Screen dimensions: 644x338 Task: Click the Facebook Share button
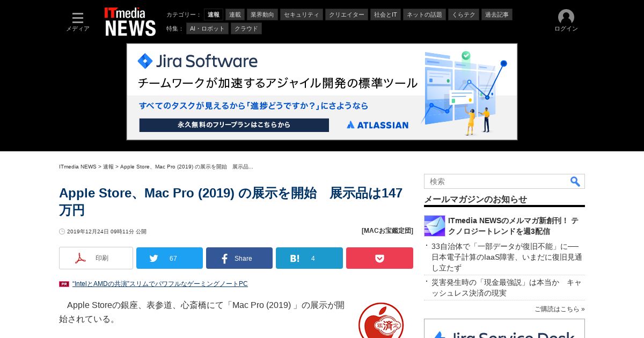click(239, 258)
